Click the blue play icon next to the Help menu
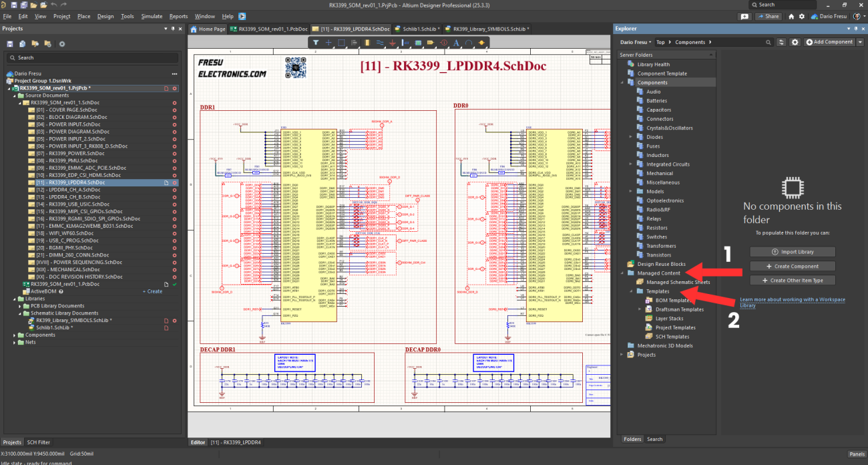 tap(242, 16)
